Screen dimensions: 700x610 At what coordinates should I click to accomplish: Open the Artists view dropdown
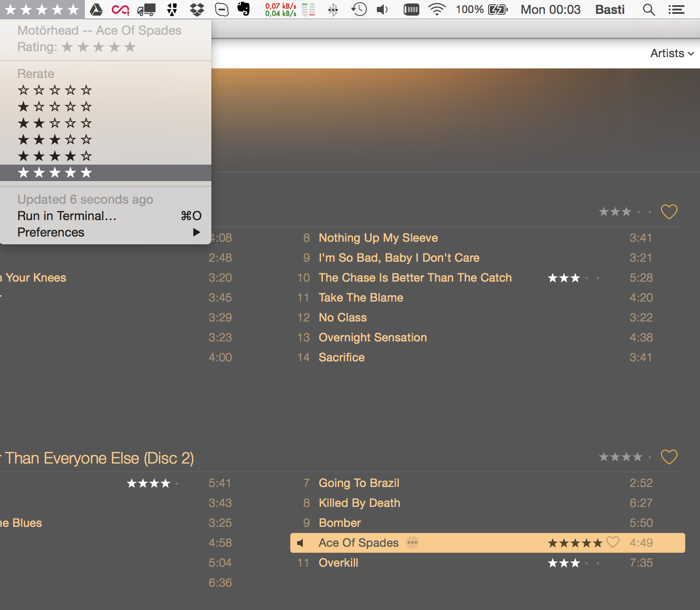(x=672, y=53)
